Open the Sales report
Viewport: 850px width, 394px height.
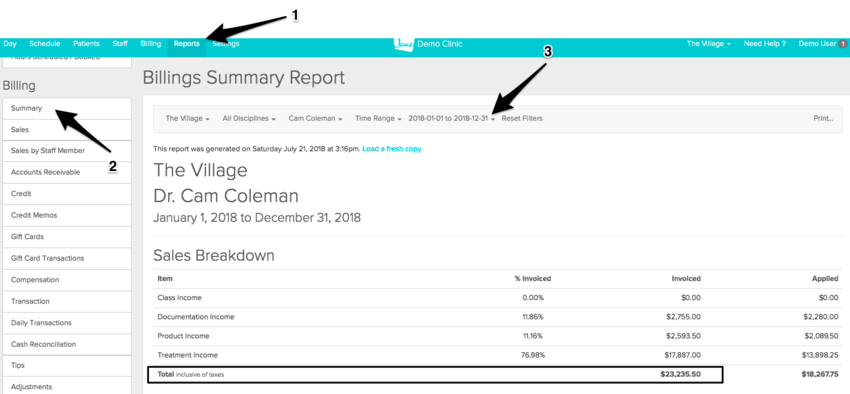67,130
